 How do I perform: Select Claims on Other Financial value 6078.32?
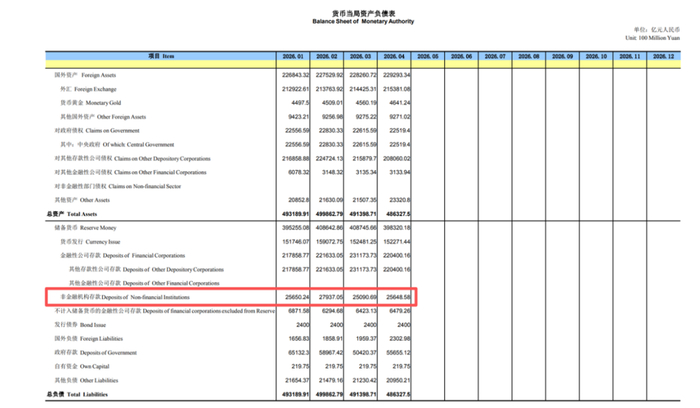click(299, 172)
